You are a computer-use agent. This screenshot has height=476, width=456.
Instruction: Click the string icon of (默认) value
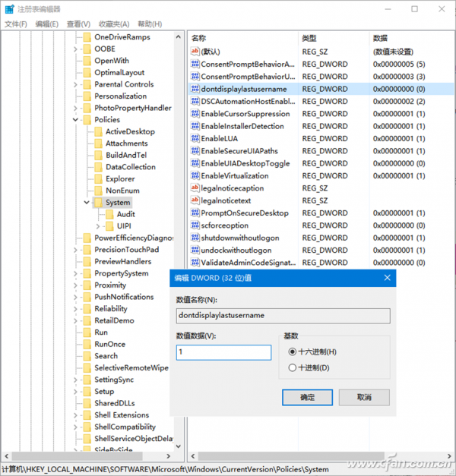[x=195, y=52]
